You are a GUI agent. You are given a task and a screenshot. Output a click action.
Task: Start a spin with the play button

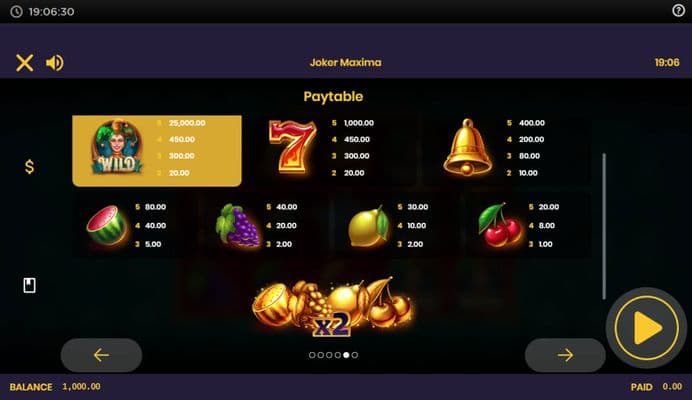coord(647,328)
